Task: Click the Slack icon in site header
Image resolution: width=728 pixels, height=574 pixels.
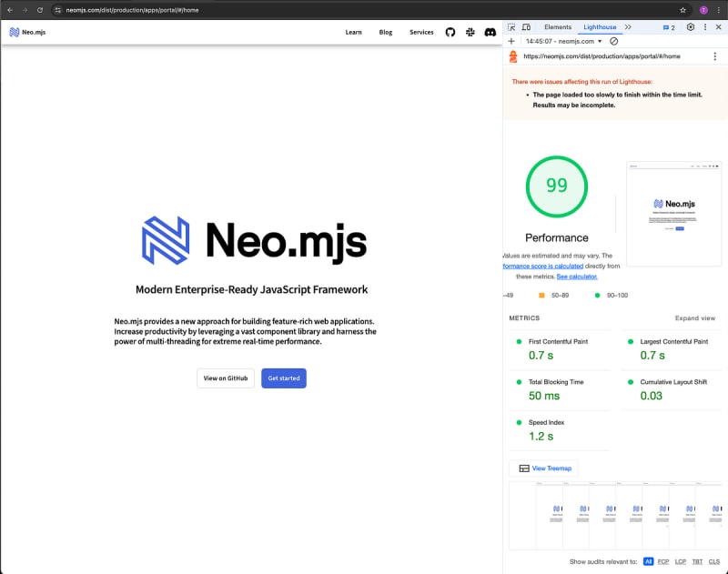Action: [x=470, y=32]
